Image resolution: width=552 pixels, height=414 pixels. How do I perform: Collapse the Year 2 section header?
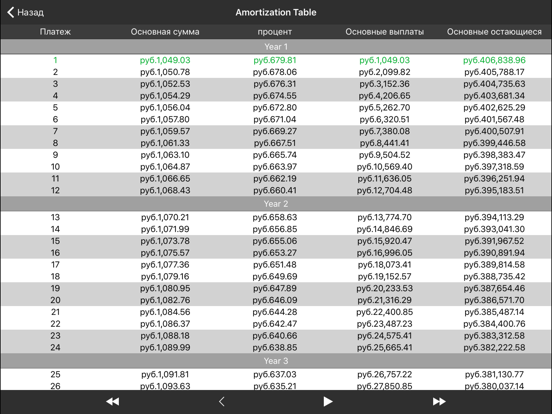pos(276,203)
